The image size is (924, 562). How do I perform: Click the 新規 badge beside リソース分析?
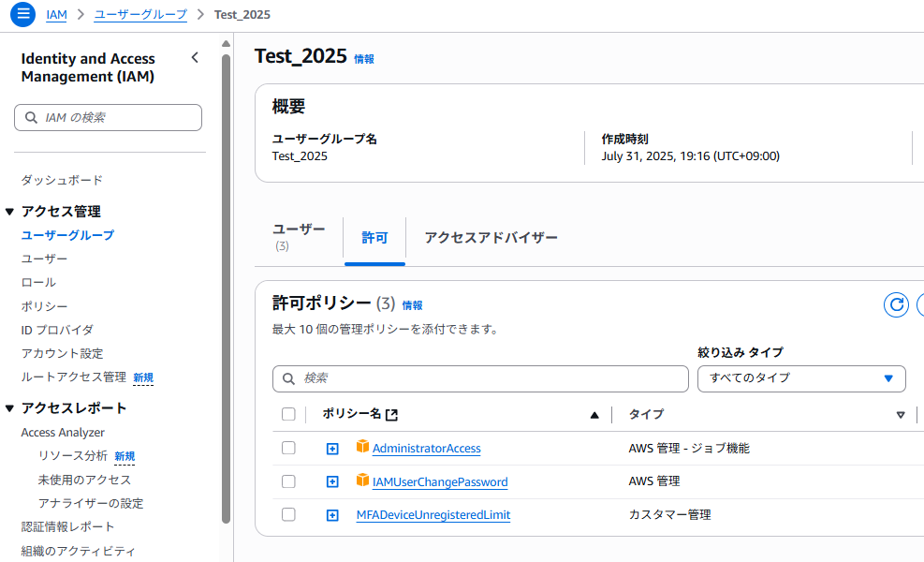click(125, 456)
